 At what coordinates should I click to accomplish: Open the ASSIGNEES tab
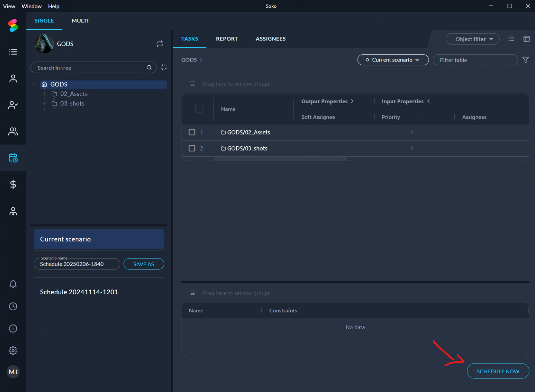pos(271,39)
